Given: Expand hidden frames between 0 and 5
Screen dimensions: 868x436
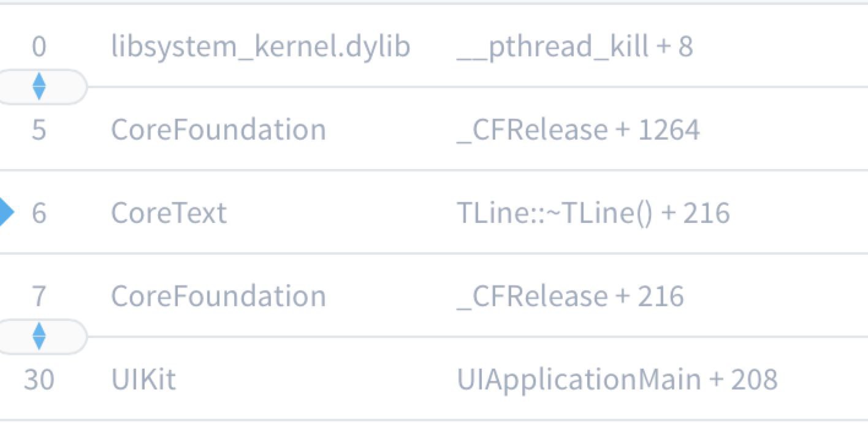Looking at the screenshot, I should tap(39, 87).
